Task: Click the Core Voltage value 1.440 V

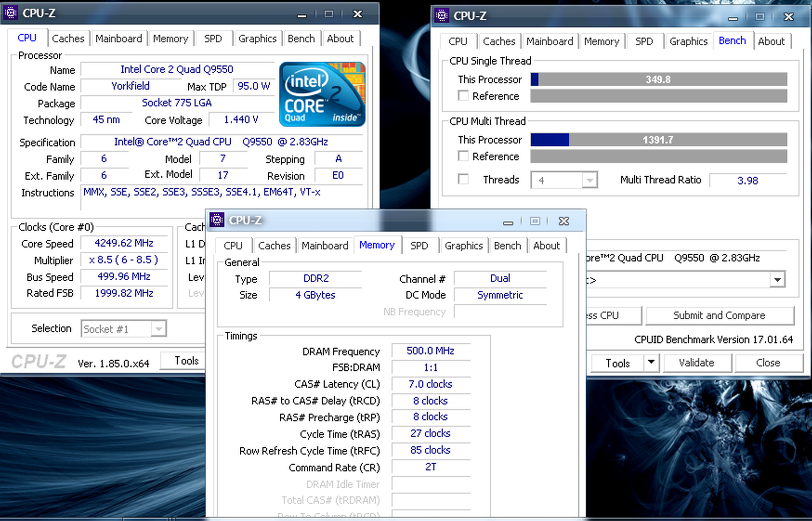Action: point(241,120)
